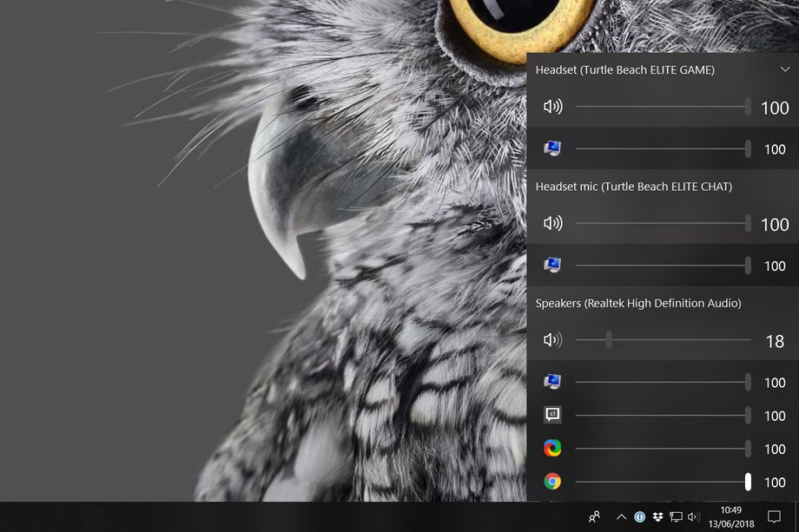Click System Sounds icon under Realtek Speakers
The height and width of the screenshot is (532, 799).
552,382
